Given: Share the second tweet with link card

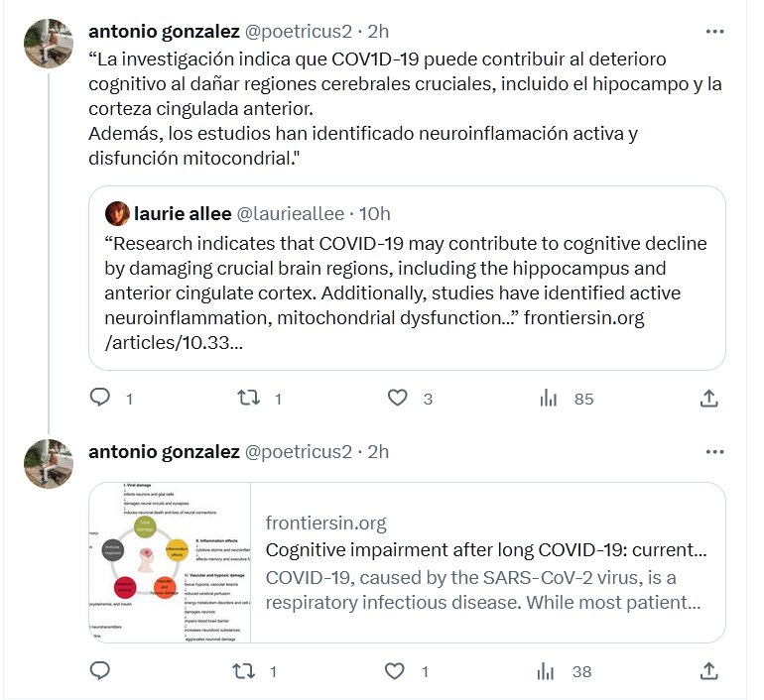Looking at the screenshot, I should click(x=708, y=671).
